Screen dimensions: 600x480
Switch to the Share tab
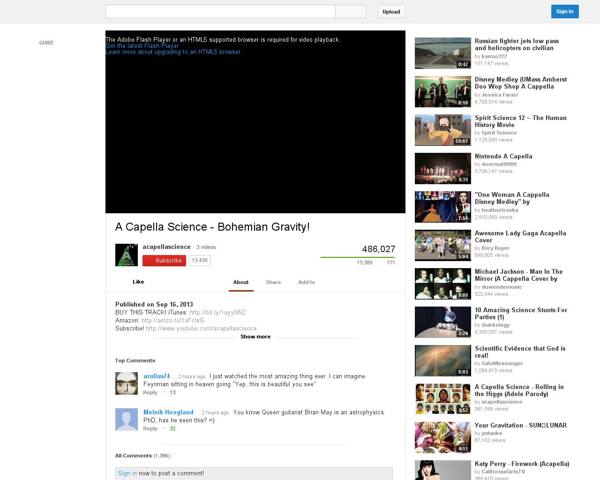(x=273, y=282)
